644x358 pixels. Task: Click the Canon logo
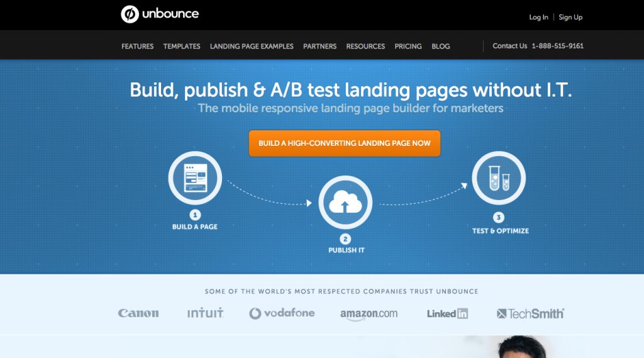point(138,313)
